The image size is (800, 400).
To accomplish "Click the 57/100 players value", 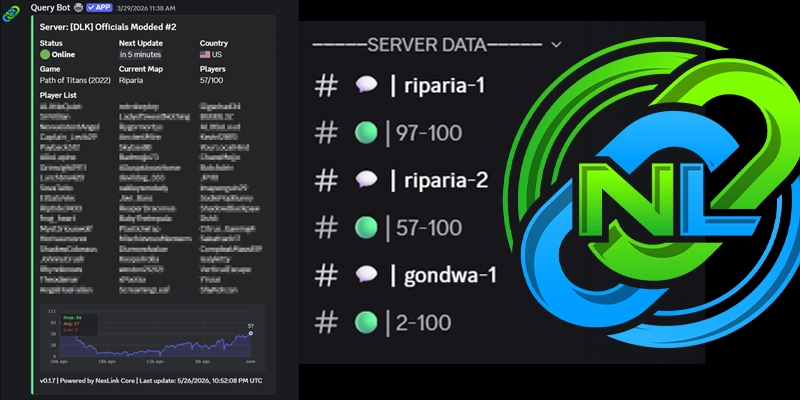I will point(211,80).
